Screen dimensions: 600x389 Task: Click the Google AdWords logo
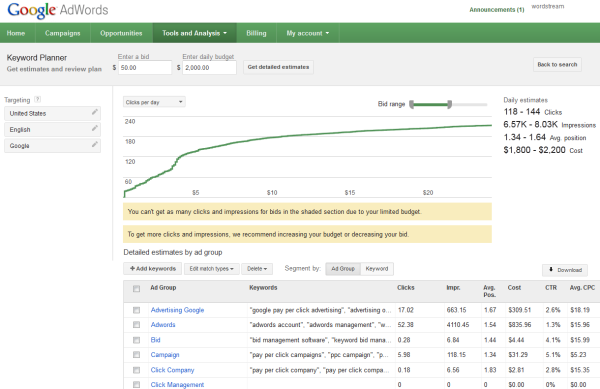tap(57, 10)
